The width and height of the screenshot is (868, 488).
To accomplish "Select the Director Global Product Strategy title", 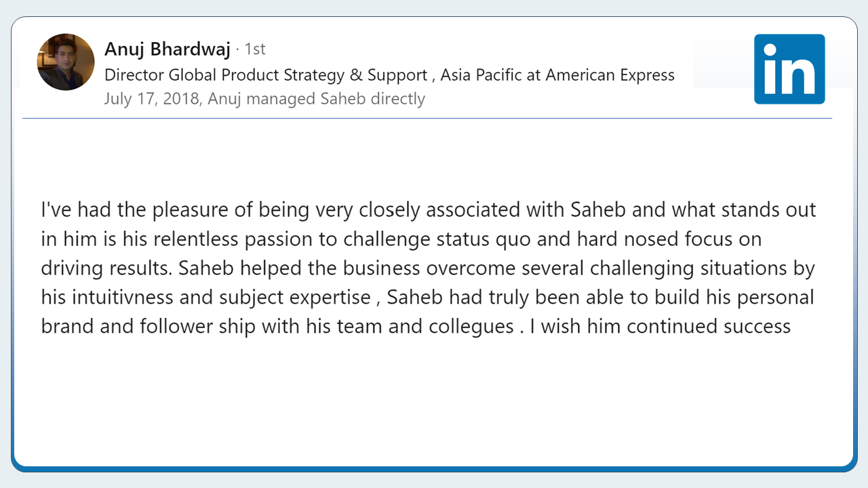I will coord(266,75).
